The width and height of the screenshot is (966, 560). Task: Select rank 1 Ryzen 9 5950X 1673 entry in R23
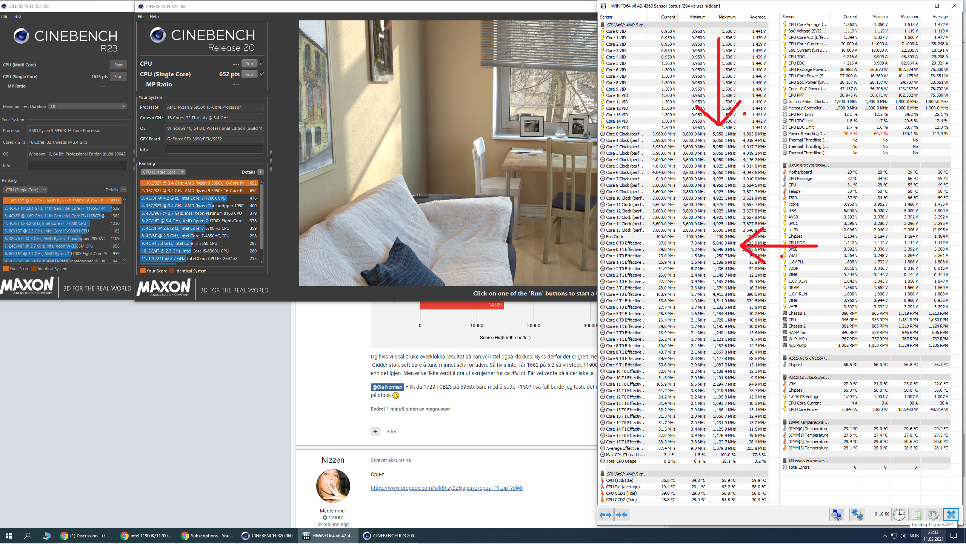click(62, 200)
